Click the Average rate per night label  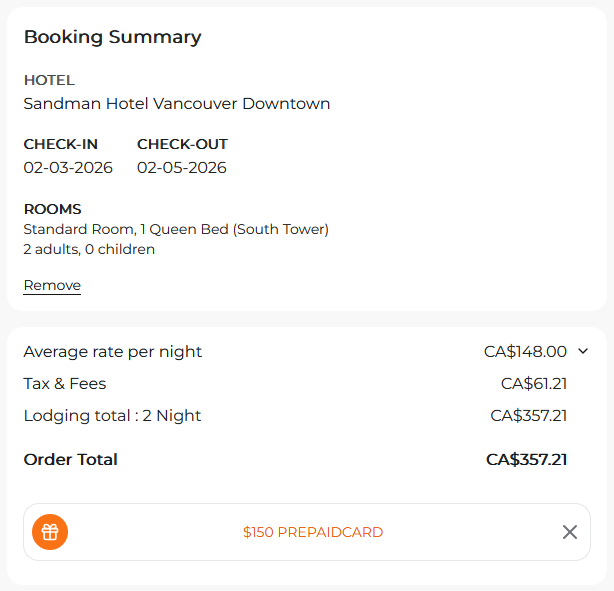(113, 352)
